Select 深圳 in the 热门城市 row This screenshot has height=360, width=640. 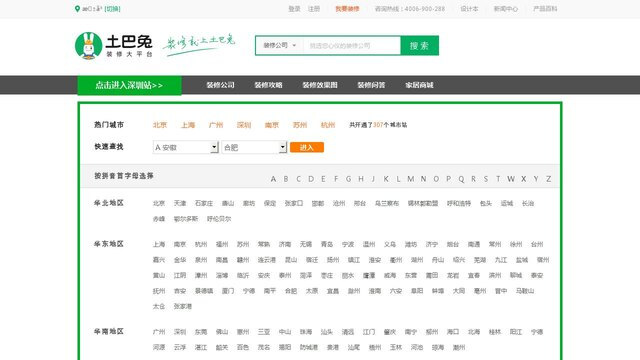click(x=244, y=125)
